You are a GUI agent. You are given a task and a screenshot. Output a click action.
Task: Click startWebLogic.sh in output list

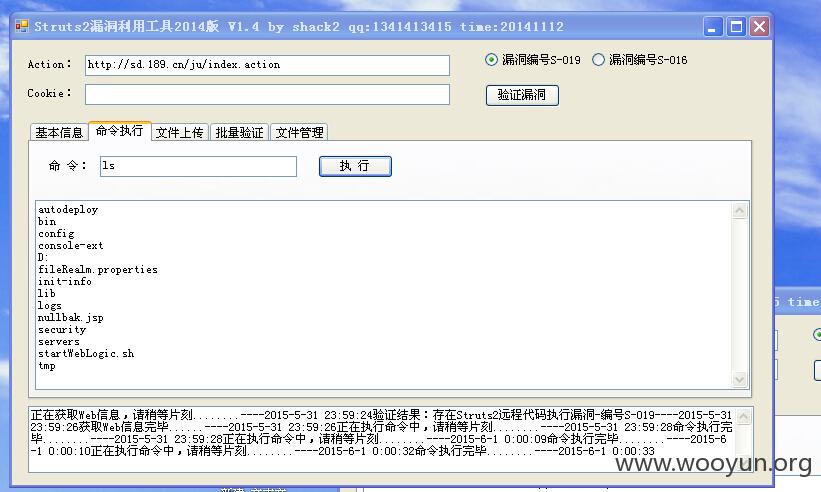click(x=86, y=354)
